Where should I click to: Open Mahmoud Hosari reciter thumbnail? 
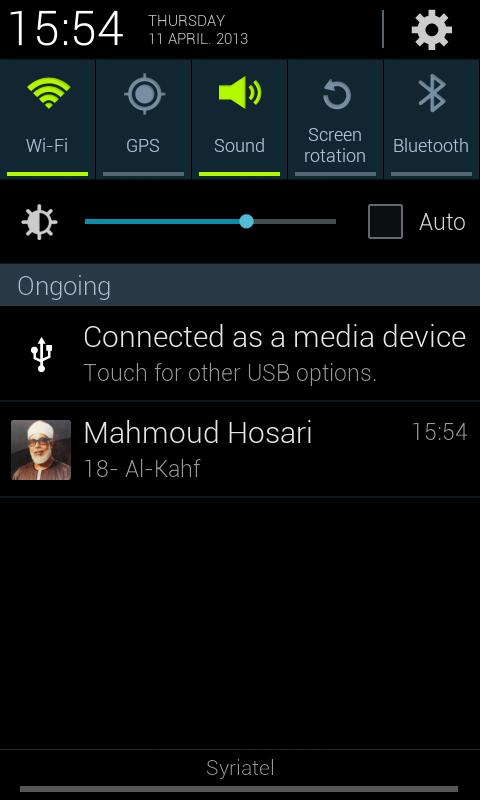coord(41,450)
